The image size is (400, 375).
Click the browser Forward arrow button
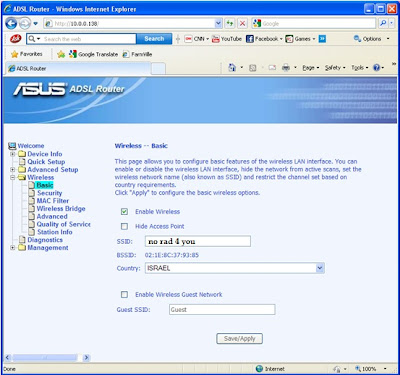coord(24,23)
